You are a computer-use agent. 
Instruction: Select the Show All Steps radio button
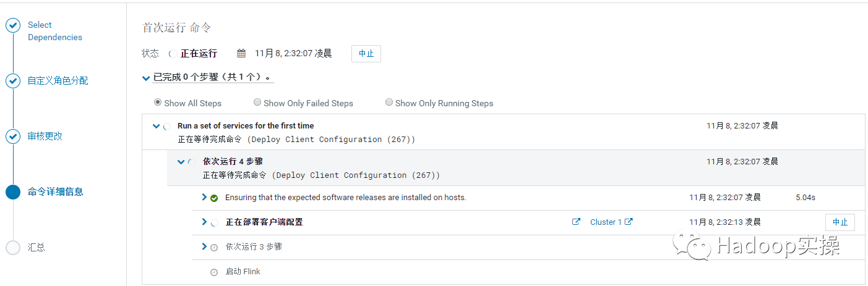coord(158,103)
